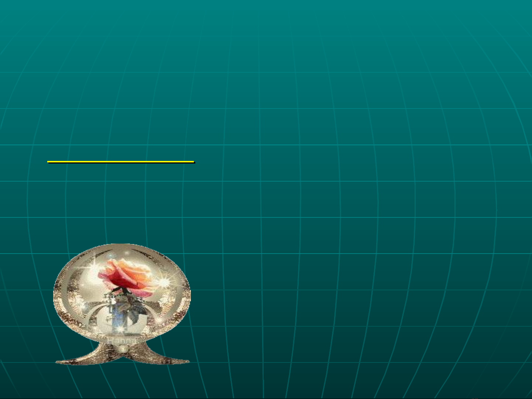The width and height of the screenshot is (532, 399).
Task: Select the yellow horizontal line
Action: click(x=121, y=162)
